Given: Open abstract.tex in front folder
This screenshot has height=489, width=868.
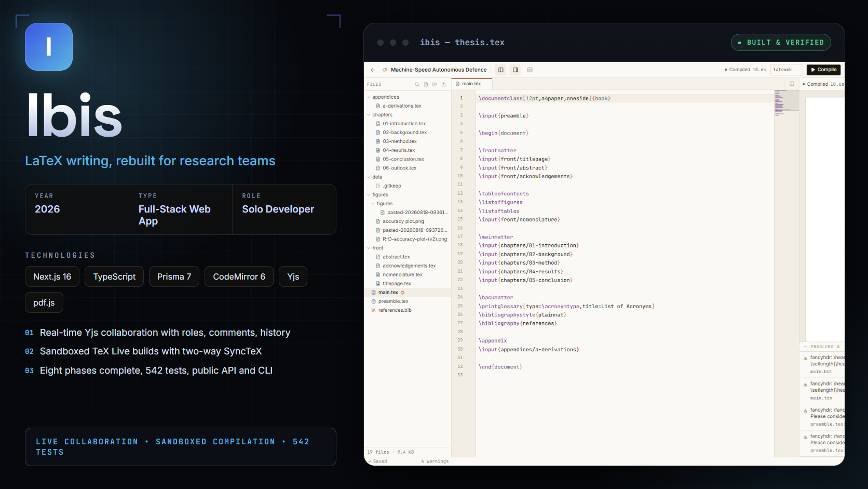Looking at the screenshot, I should 408,257.
